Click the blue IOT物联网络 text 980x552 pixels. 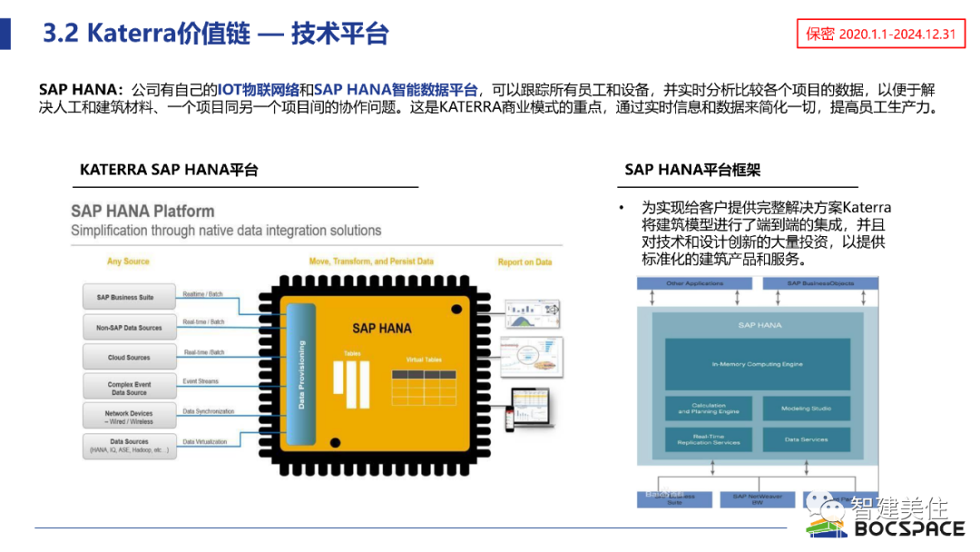pyautogui.click(x=258, y=90)
